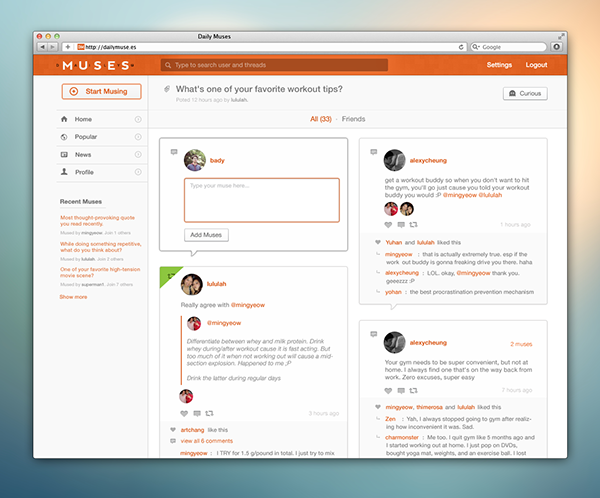Click the Home sidebar icon
The width and height of the screenshot is (600, 498).
click(x=64, y=119)
